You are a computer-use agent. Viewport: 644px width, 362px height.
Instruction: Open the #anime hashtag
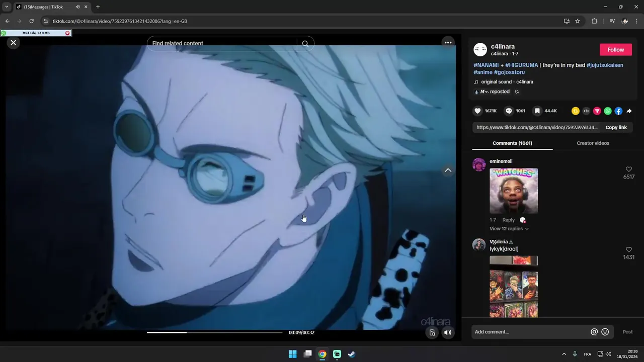tap(482, 72)
